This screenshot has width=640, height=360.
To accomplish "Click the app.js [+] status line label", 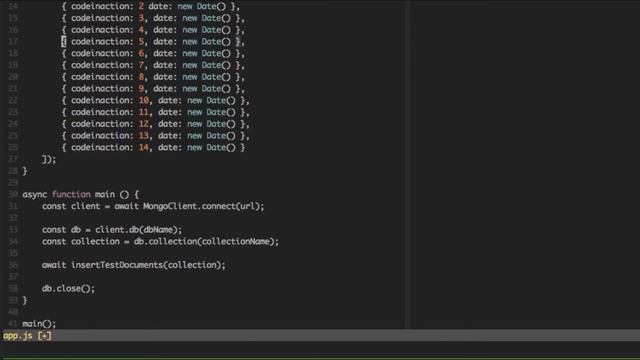I will coord(27,336).
